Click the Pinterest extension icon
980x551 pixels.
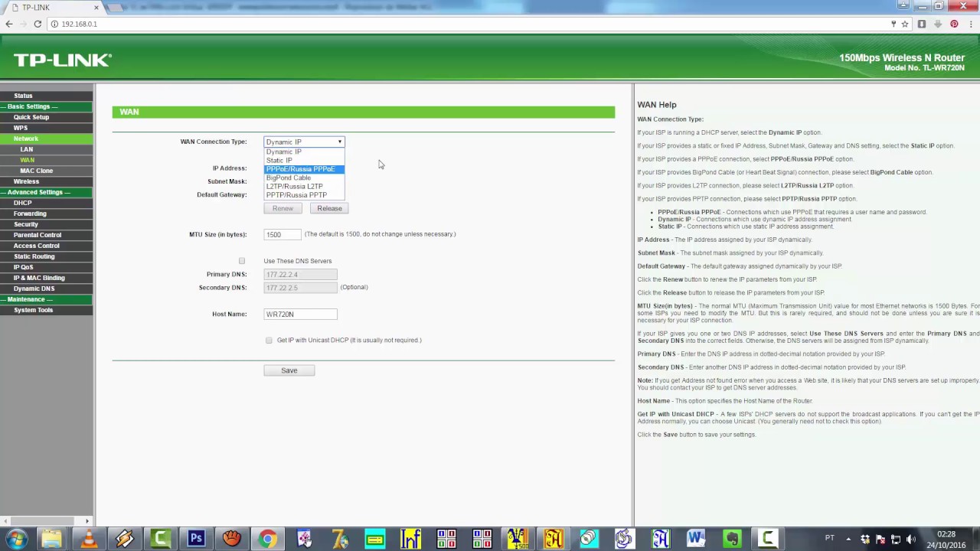click(x=954, y=24)
